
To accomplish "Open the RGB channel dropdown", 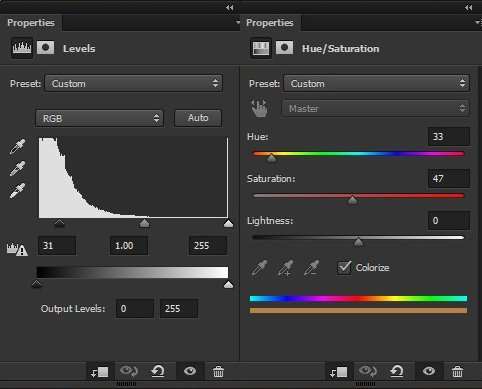I will pos(99,118).
